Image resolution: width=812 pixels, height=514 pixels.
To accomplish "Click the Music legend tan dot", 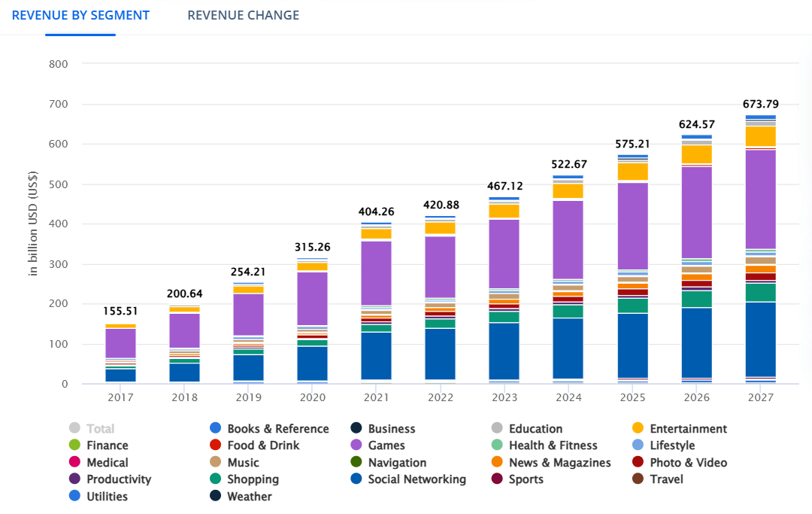I will point(215,463).
